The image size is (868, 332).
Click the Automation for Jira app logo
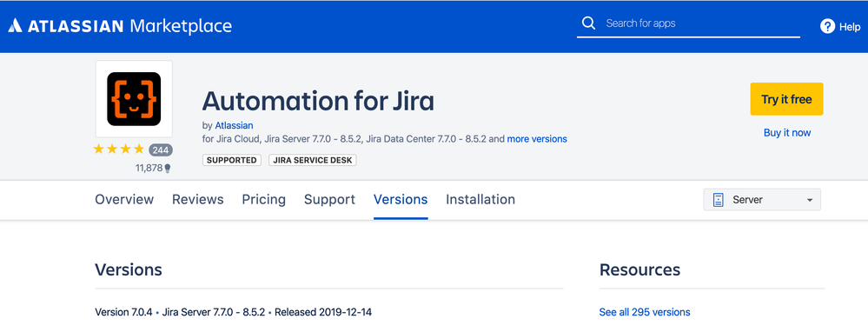(x=134, y=99)
